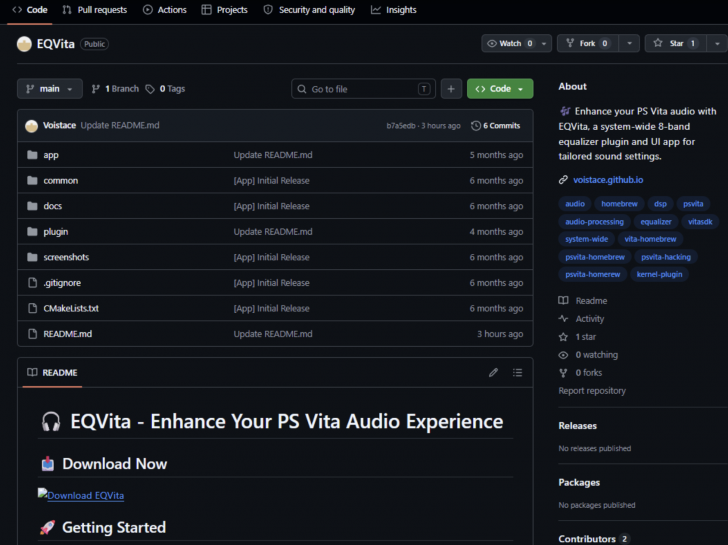The image size is (728, 545).
Task: View the 1 star stargazers link
Action: click(577, 337)
